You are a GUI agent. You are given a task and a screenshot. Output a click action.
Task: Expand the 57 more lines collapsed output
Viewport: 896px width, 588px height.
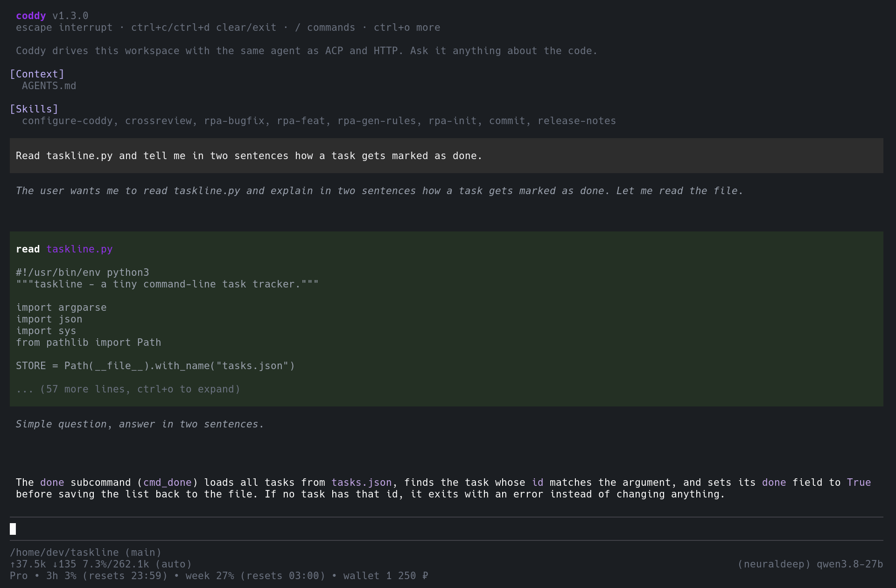(128, 389)
